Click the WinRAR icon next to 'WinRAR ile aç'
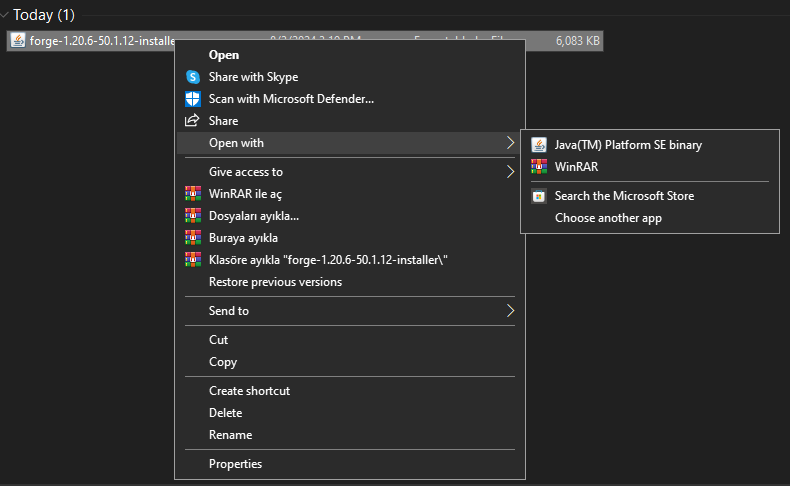This screenshot has height=486, width=790. (193, 194)
